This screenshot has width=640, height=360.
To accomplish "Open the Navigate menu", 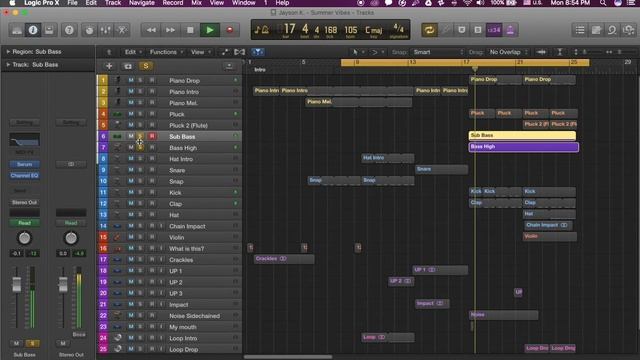I will 142,3.
